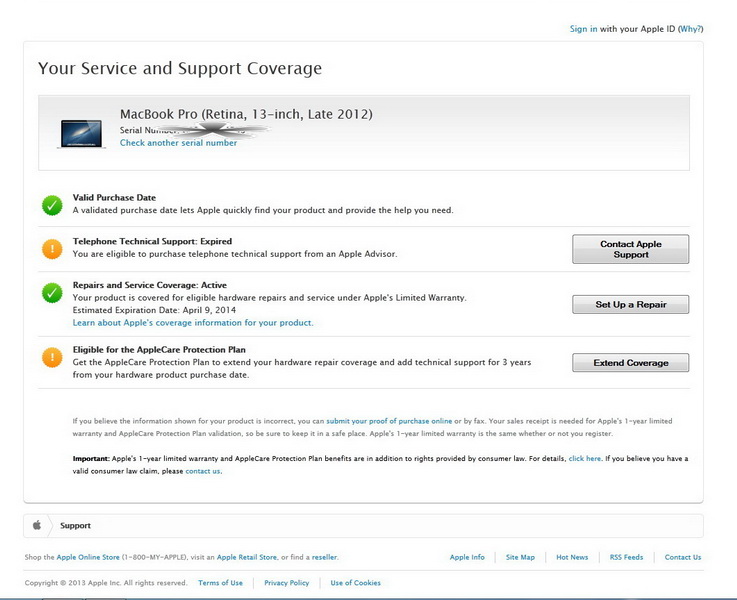737x600 pixels.
Task: Open RSS Feeds footer link
Action: (626, 557)
